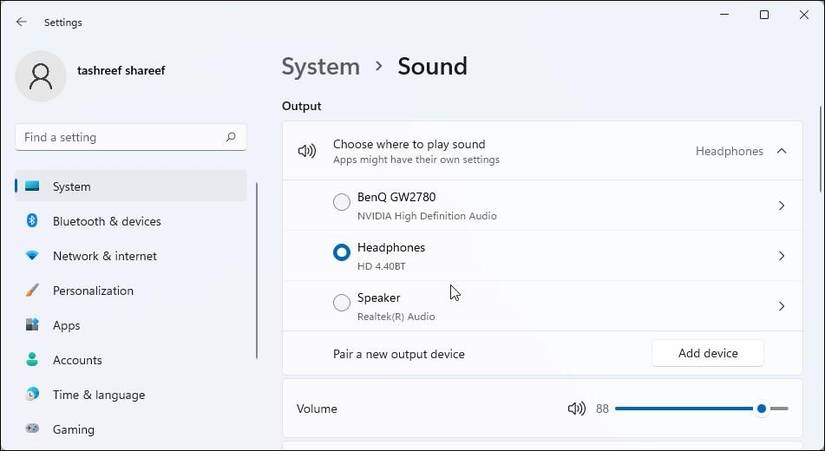825x451 pixels.
Task: Click the user profile avatar icon
Action: coord(41,76)
